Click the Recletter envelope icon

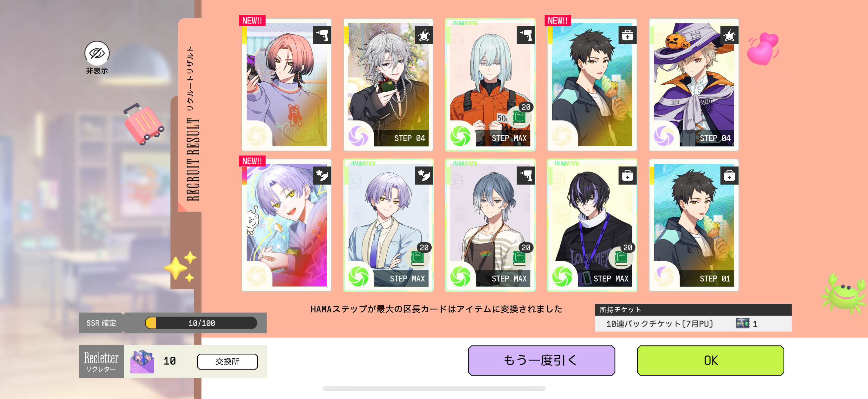(142, 361)
